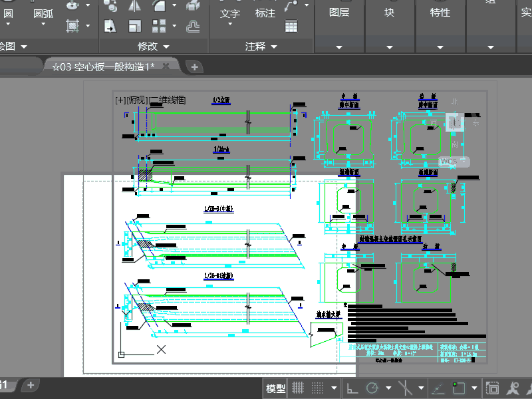The width and height of the screenshot is (532, 399).
Task: Select the Offset tool icon
Action: click(193, 26)
